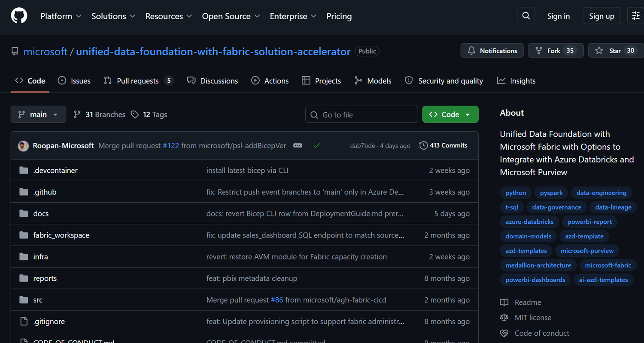Open the Insights tab
The width and height of the screenshot is (644, 343).
coord(516,81)
